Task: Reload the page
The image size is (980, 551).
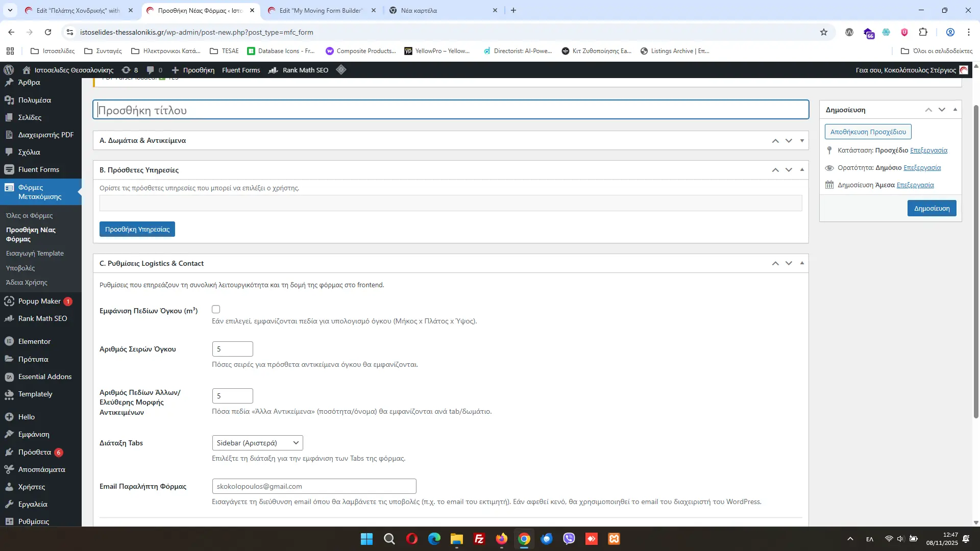Action: (x=48, y=32)
